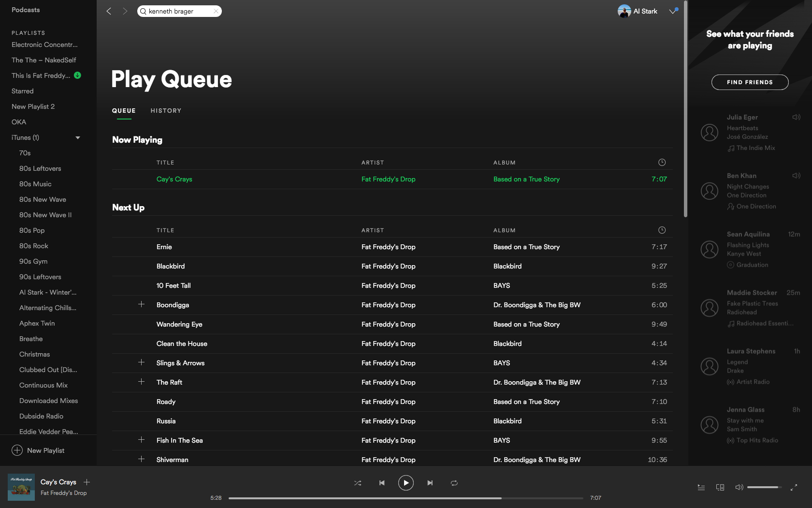Open Fat Freddy's Drop artist in Now Playing
The width and height of the screenshot is (812, 508).
pos(389,179)
